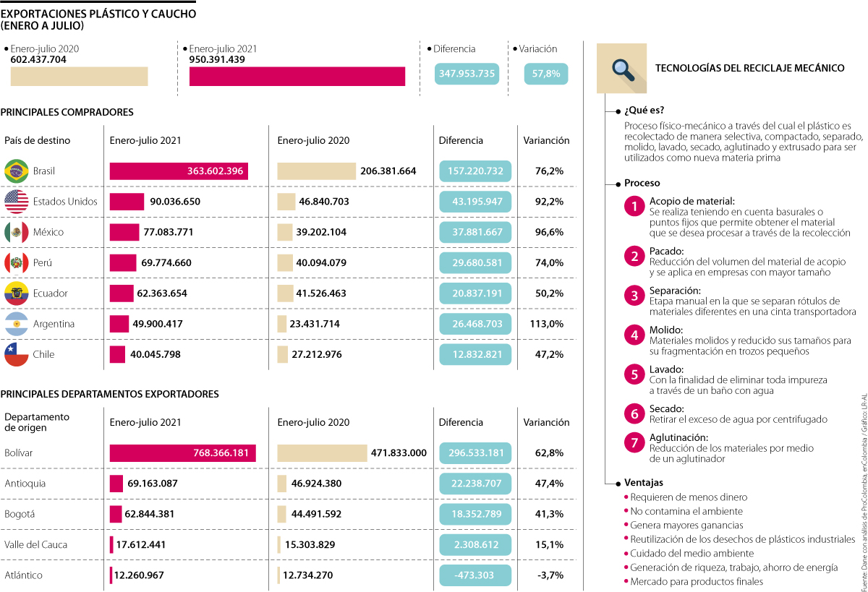
Task: Select the Perú flag icon
Action: click(16, 262)
